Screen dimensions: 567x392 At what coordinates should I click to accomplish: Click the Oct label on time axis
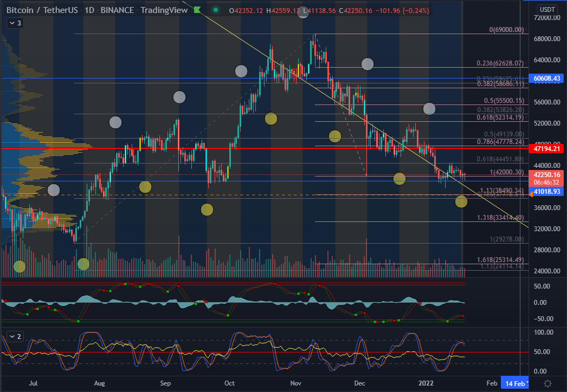[229, 383]
